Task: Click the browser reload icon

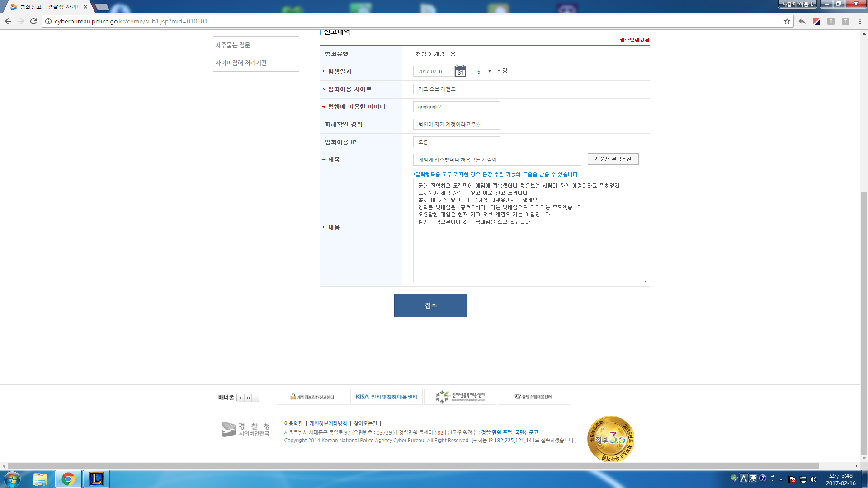Action: coord(33,21)
